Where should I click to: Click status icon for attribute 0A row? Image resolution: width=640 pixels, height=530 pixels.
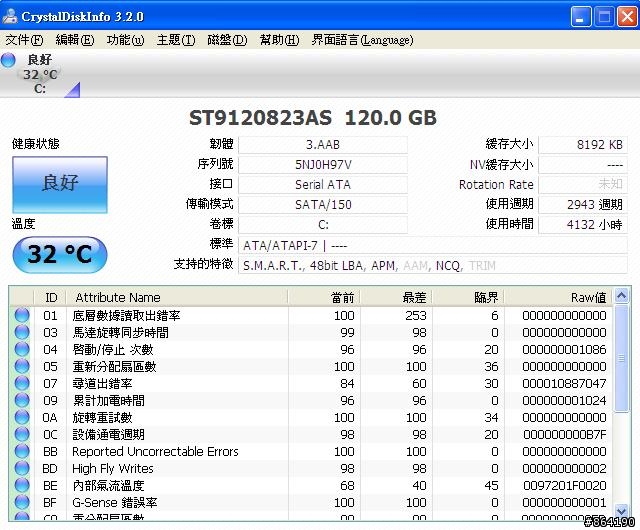(x=22, y=417)
